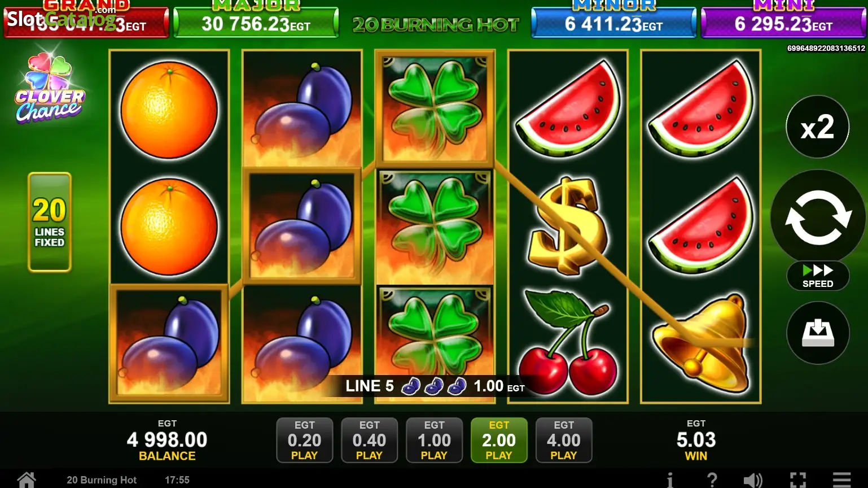Select the 0.40 PLAY bet

(x=369, y=441)
